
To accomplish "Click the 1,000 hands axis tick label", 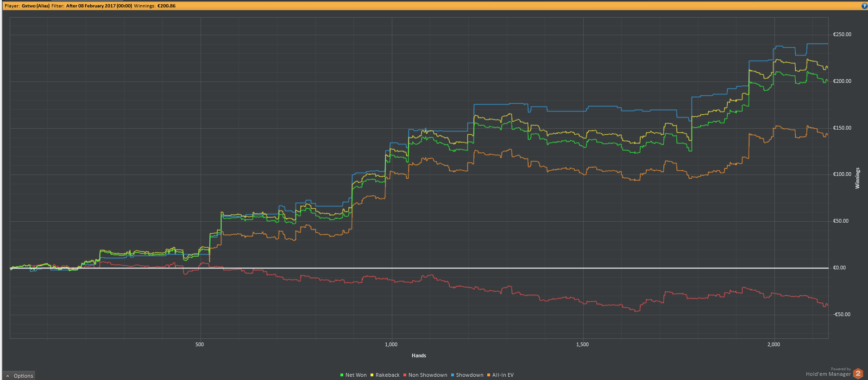I will (x=391, y=344).
